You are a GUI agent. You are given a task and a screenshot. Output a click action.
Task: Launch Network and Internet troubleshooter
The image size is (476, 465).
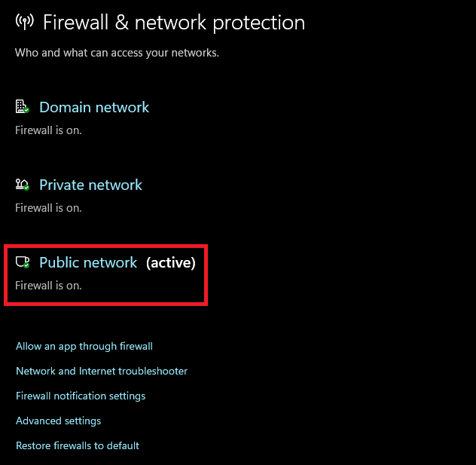(x=102, y=371)
